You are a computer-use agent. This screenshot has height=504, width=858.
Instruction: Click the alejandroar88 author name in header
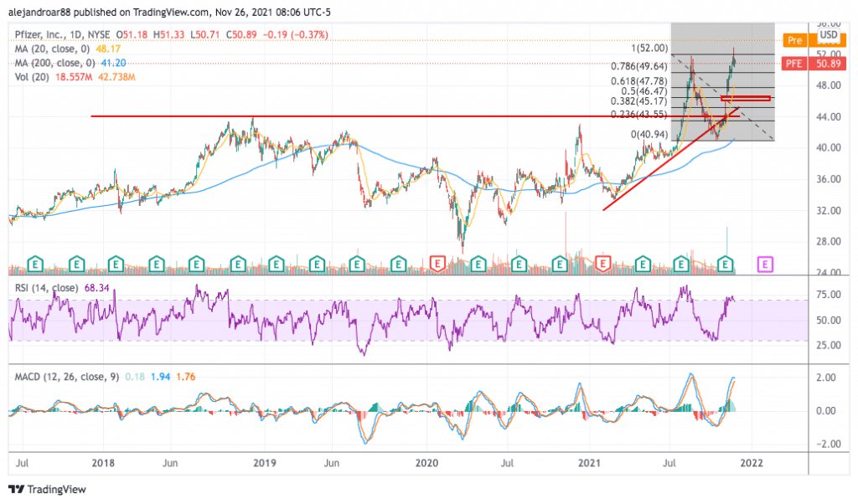pos(39,12)
